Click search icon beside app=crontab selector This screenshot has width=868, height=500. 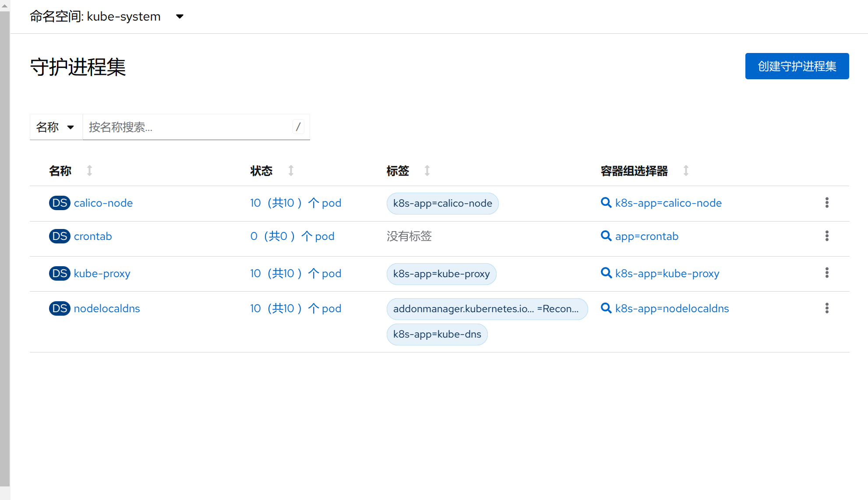click(606, 236)
